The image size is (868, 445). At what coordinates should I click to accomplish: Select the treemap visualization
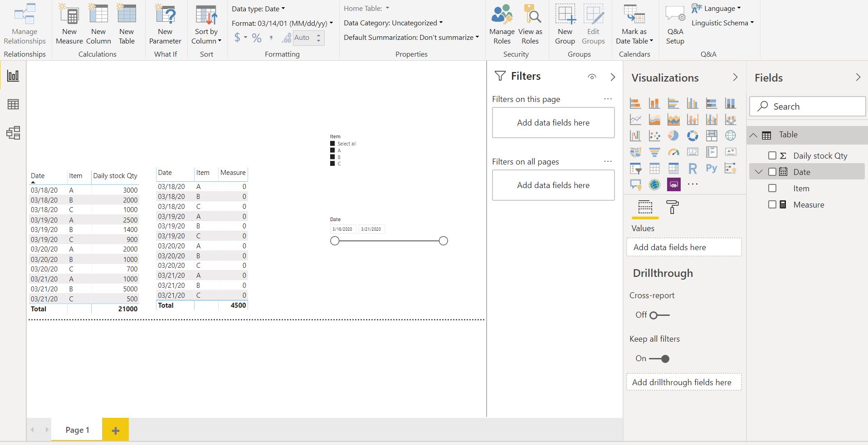pyautogui.click(x=712, y=135)
